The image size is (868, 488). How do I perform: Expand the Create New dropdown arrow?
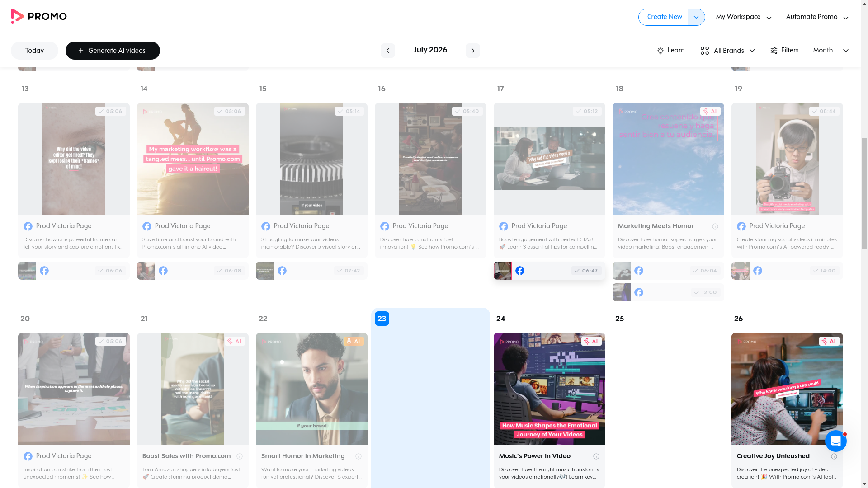(x=696, y=17)
